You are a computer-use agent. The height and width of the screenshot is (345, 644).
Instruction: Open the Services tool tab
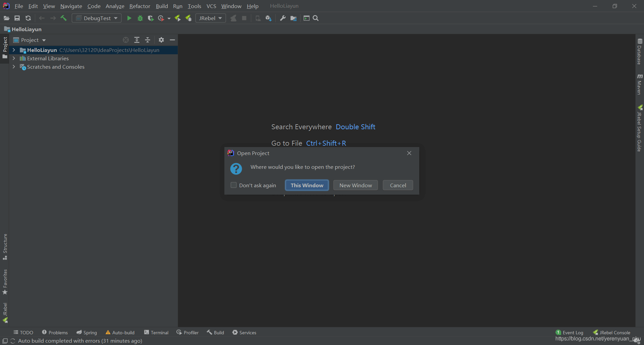click(244, 332)
